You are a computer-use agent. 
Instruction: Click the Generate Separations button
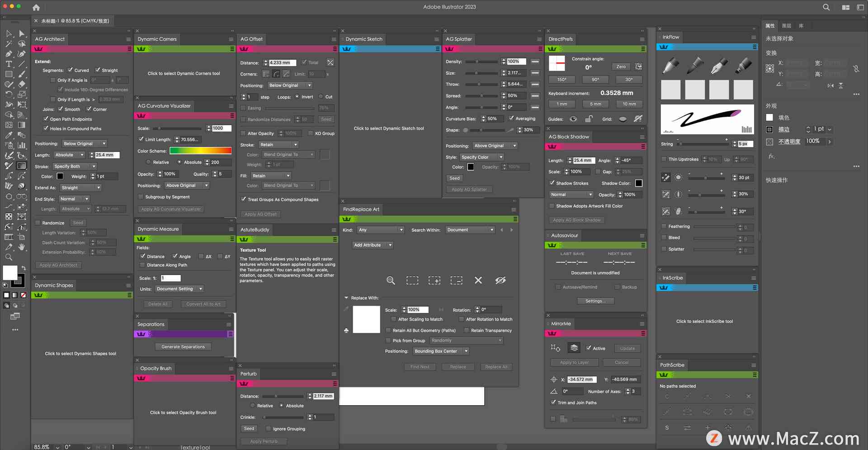pyautogui.click(x=183, y=347)
